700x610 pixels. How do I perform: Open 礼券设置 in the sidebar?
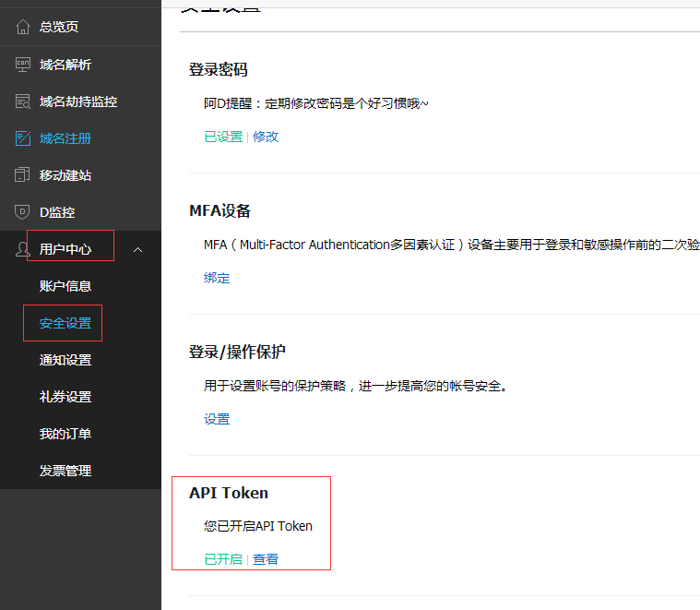[x=65, y=397]
